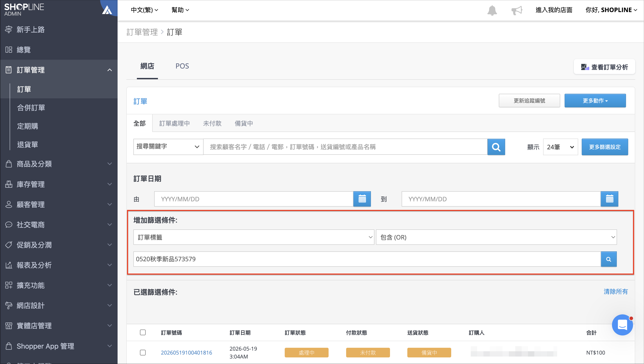644x364 pixels.
Task: Open 定期購 in the sidebar
Action: click(x=27, y=126)
